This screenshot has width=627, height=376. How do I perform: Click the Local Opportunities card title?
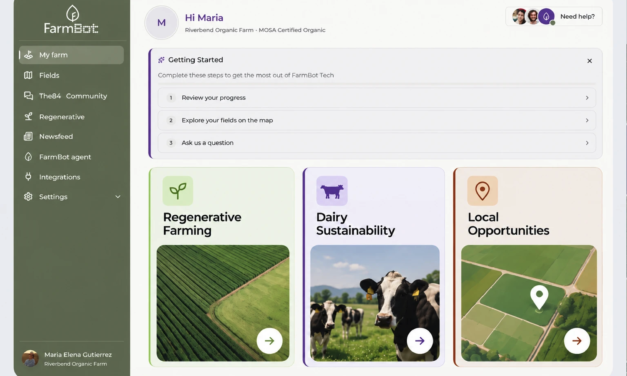pos(508,224)
